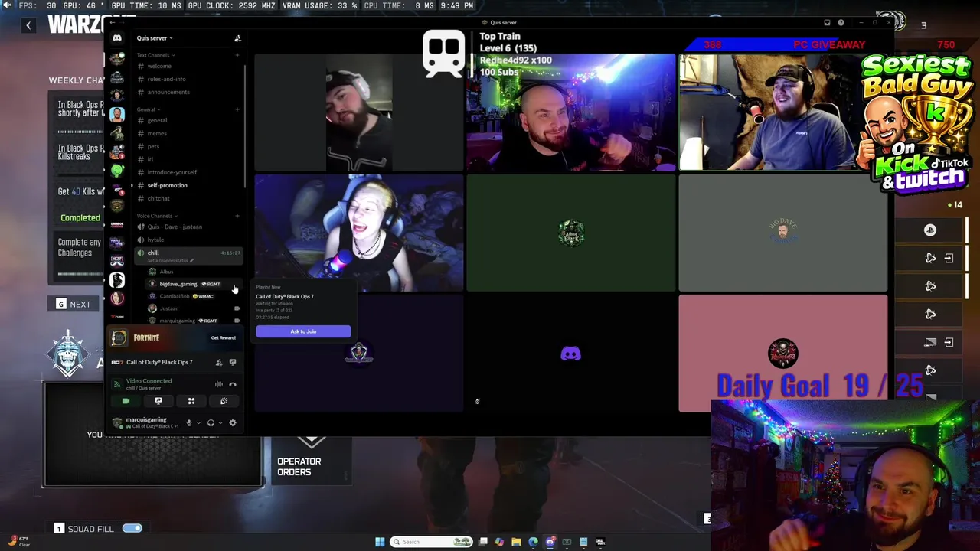Image resolution: width=980 pixels, height=551 pixels.
Task: Open headphone output options arrow
Action: click(x=220, y=422)
